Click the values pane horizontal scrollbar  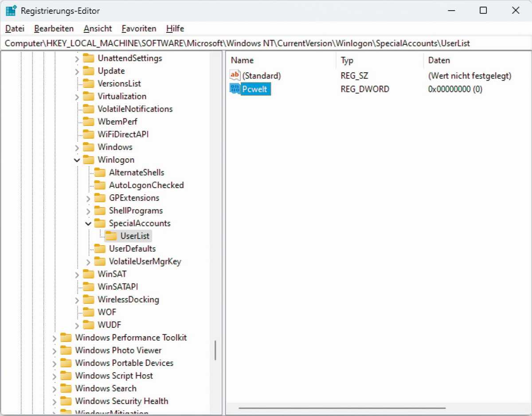pyautogui.click(x=342, y=408)
